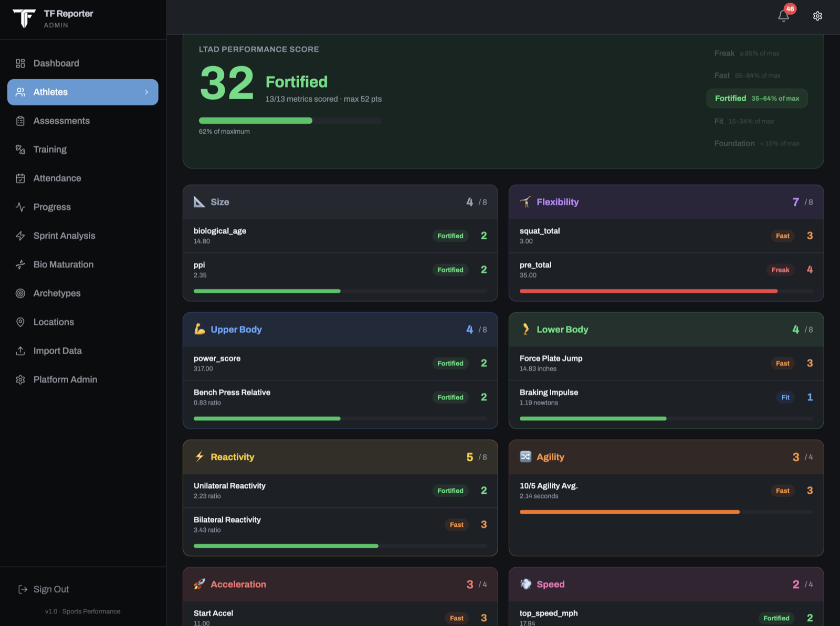Select the Bench Press Relative row
Viewport: 840px width, 626px height.
point(340,397)
